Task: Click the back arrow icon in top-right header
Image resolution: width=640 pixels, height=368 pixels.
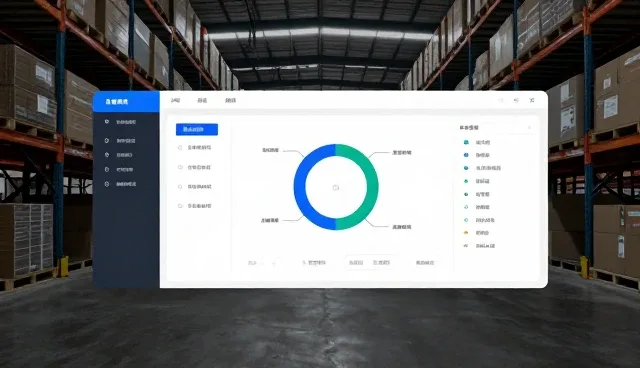Action: (516, 100)
